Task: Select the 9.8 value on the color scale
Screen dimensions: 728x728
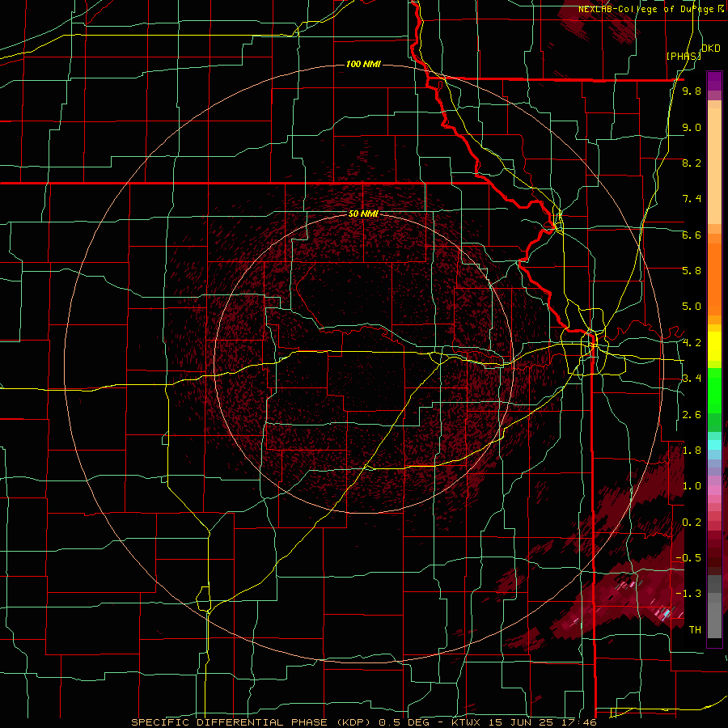Action: click(692, 91)
